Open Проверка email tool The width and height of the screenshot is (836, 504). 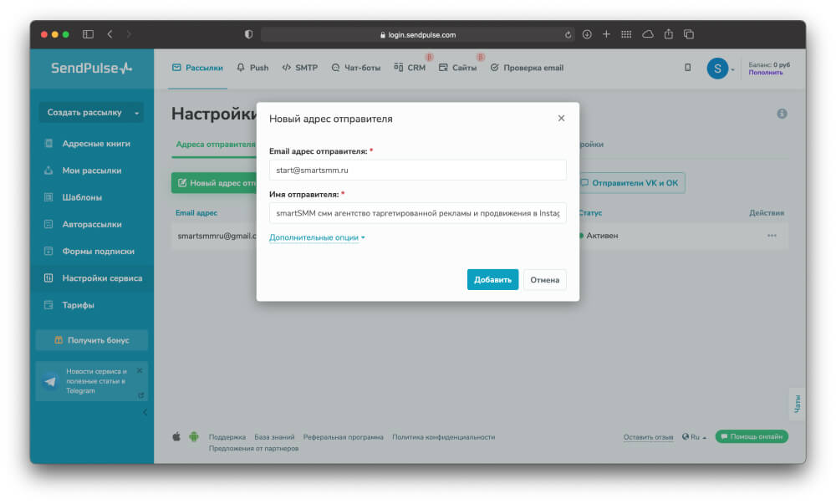click(x=527, y=68)
